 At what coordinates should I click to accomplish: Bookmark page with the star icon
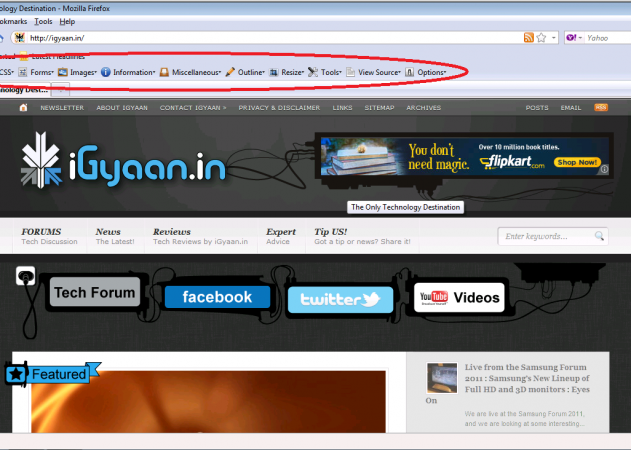click(x=542, y=38)
